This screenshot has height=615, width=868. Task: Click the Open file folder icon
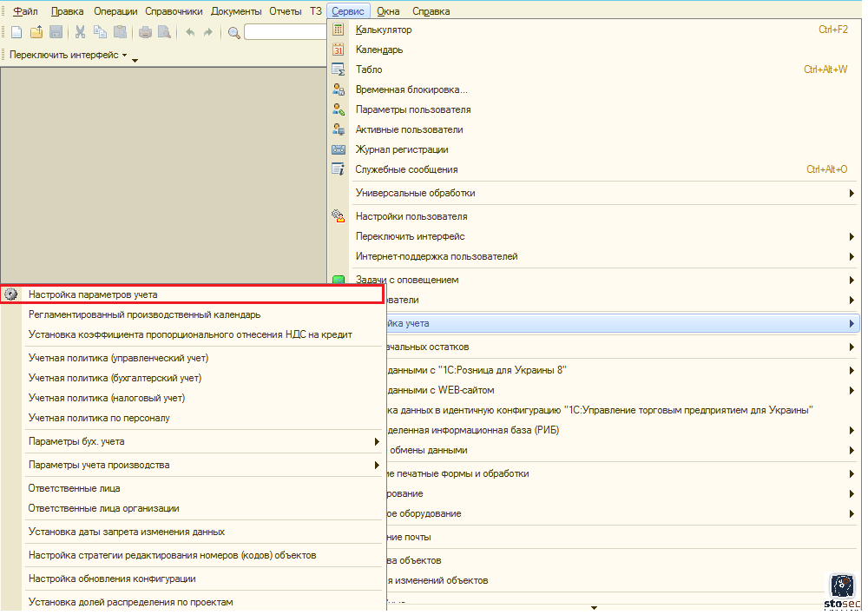point(36,32)
